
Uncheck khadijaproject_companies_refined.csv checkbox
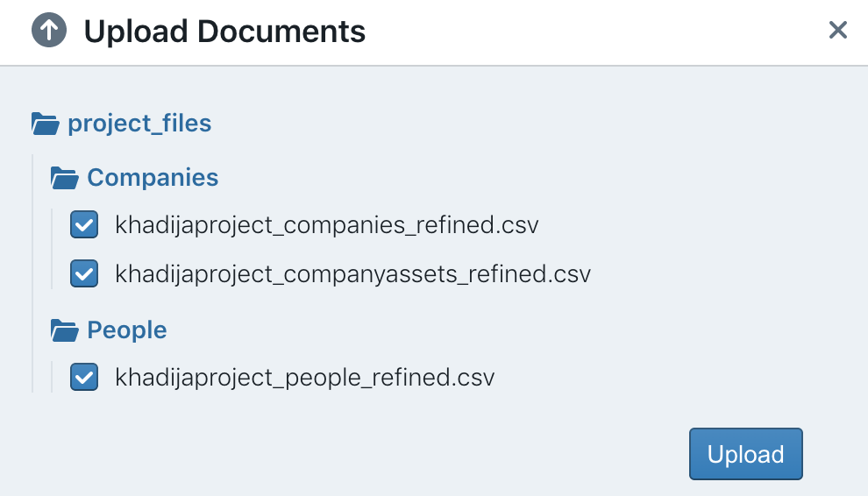[x=84, y=224]
